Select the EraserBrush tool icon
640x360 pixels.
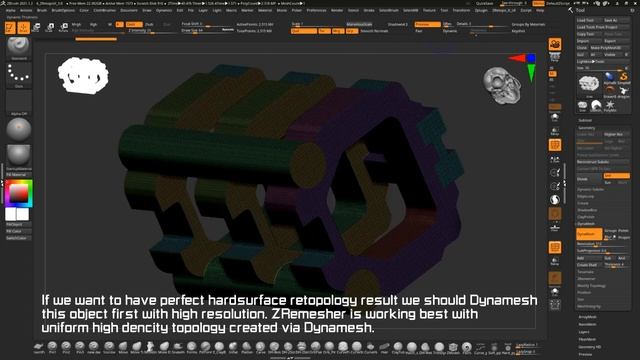click(x=609, y=91)
